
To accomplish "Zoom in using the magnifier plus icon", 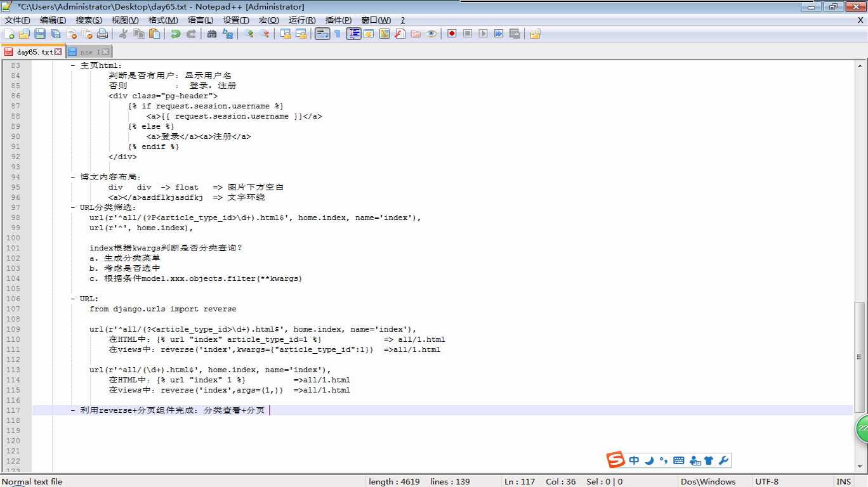I will (249, 34).
